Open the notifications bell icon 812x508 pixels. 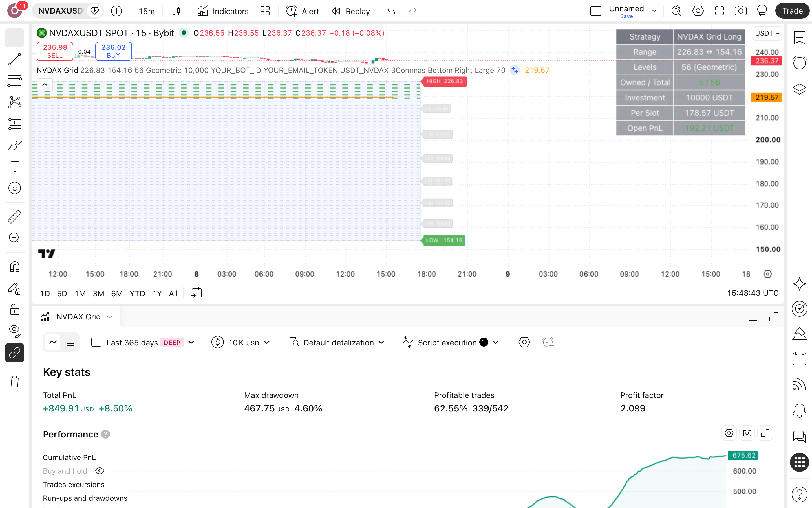799,410
